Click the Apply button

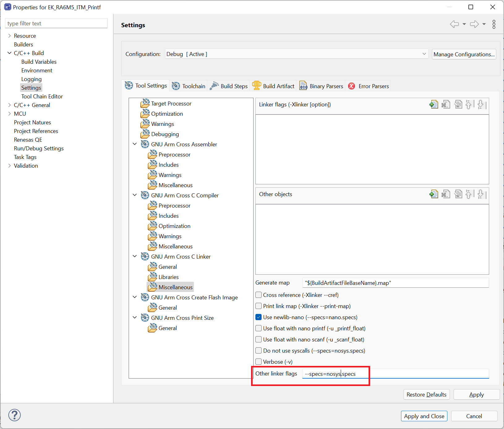pyautogui.click(x=476, y=394)
